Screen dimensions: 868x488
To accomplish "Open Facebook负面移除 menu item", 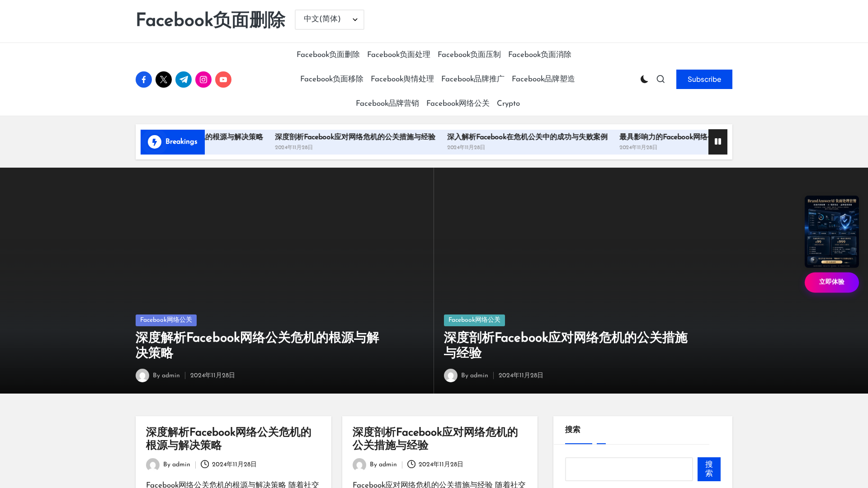I will pyautogui.click(x=332, y=79).
